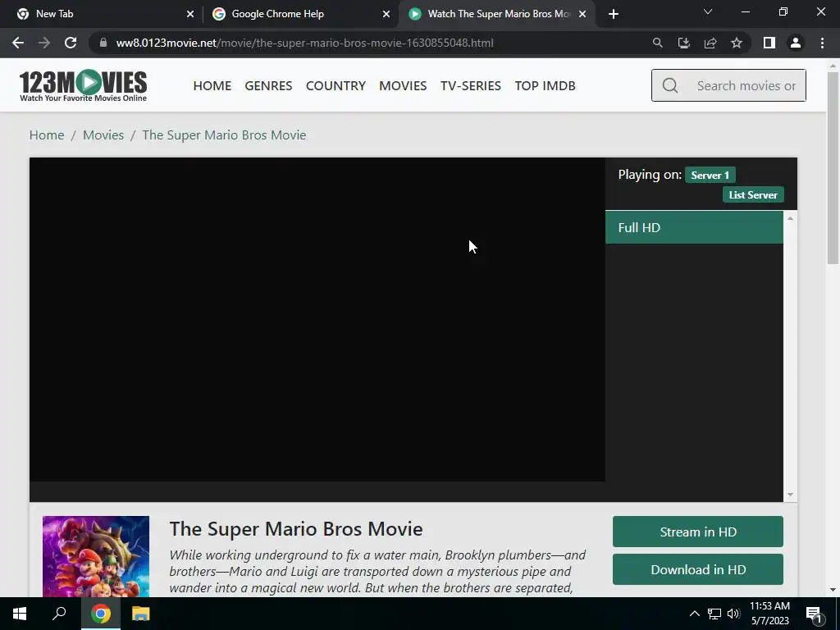Click the page vertical scrollbar thumb

833,167
